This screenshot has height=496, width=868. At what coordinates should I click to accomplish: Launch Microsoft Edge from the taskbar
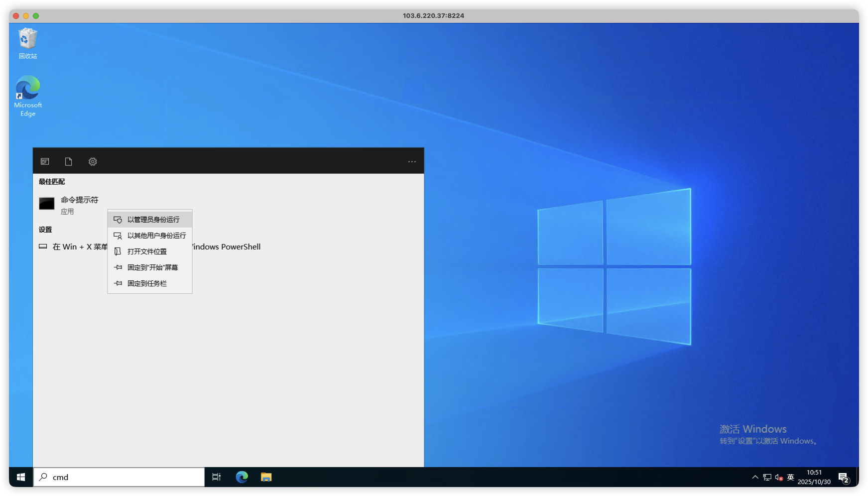[242, 477]
